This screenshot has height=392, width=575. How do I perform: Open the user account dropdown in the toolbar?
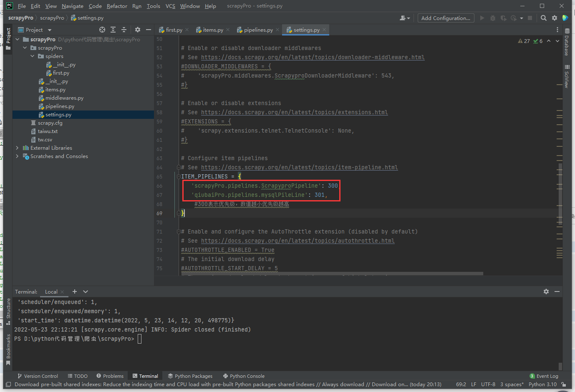click(x=404, y=18)
